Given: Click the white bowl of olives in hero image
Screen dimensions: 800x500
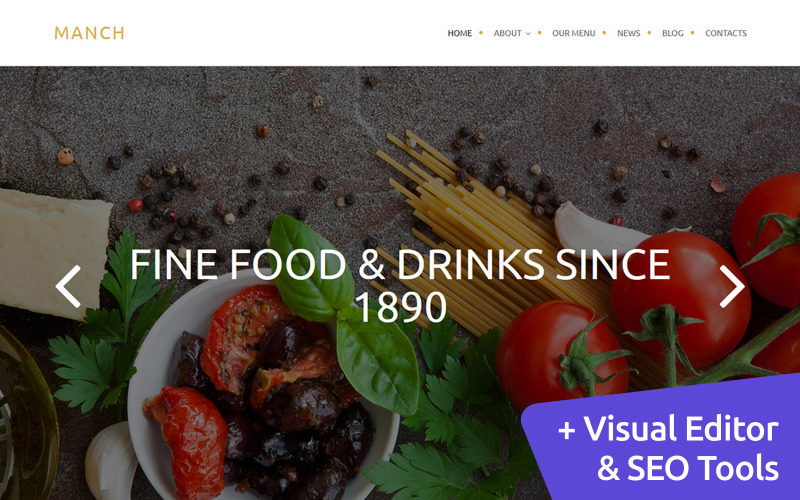Looking at the screenshot, I should click(x=263, y=390).
